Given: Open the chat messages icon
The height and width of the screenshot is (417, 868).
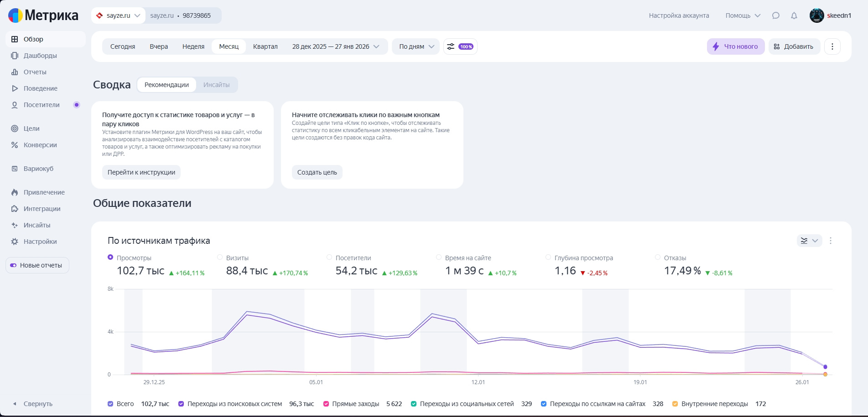Looking at the screenshot, I should pos(775,15).
